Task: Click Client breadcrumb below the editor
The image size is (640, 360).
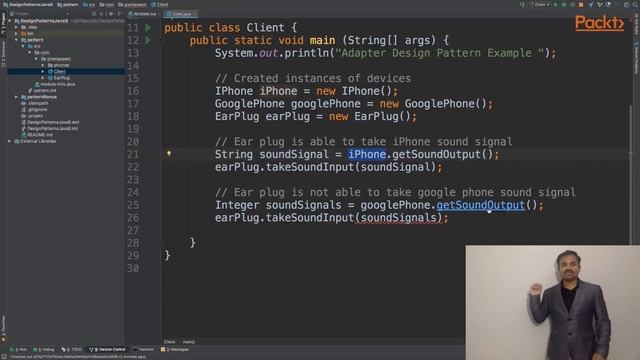Action: pyautogui.click(x=169, y=342)
